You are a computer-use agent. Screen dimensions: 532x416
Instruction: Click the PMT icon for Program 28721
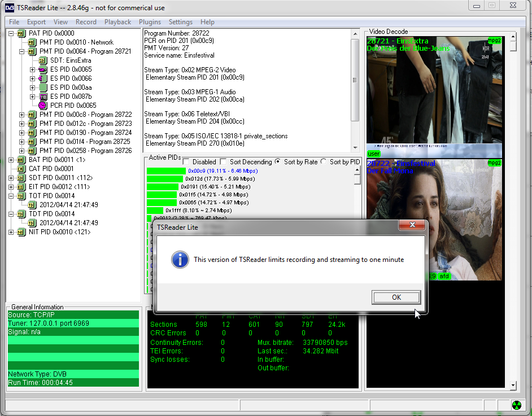tap(32, 51)
